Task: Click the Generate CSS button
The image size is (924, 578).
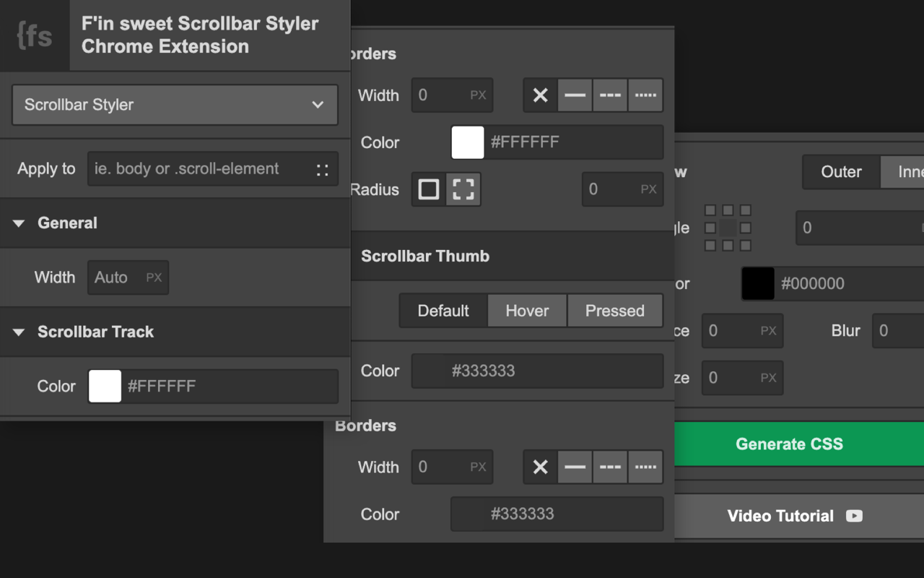Action: 799,444
